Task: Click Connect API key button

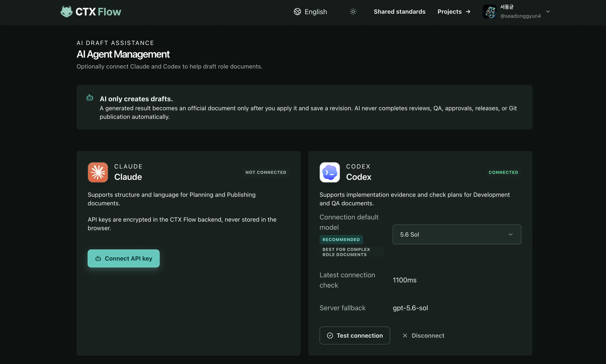Action: 123,258
